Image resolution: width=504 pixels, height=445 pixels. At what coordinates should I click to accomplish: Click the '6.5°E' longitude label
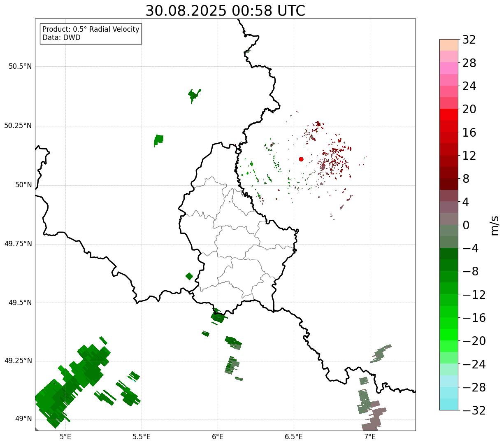tap(294, 437)
